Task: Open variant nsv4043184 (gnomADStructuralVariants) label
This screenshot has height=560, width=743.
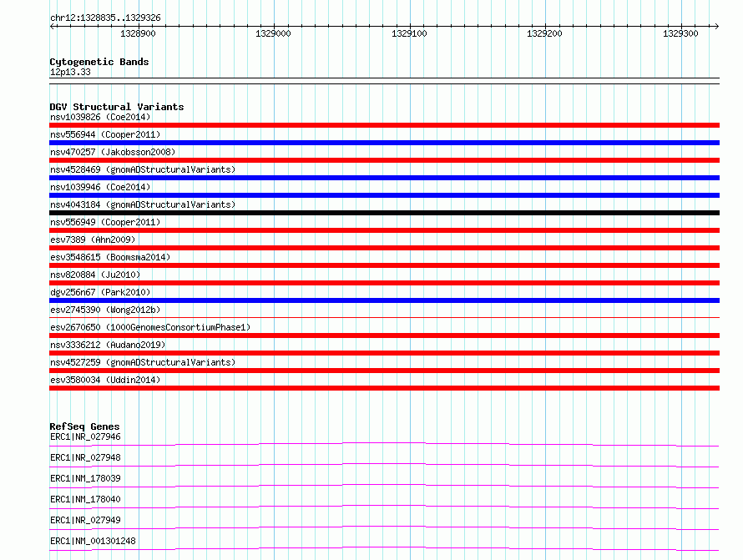Action: 143,204
